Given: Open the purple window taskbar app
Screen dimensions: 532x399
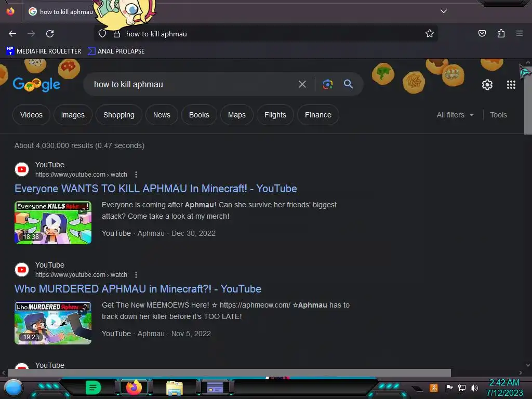Looking at the screenshot, I should pos(215,388).
